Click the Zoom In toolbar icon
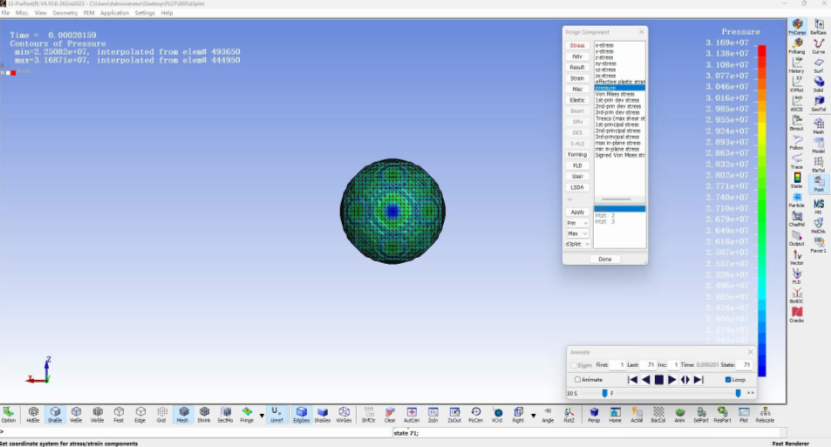Viewport: 831px width, 447px height. (434, 413)
